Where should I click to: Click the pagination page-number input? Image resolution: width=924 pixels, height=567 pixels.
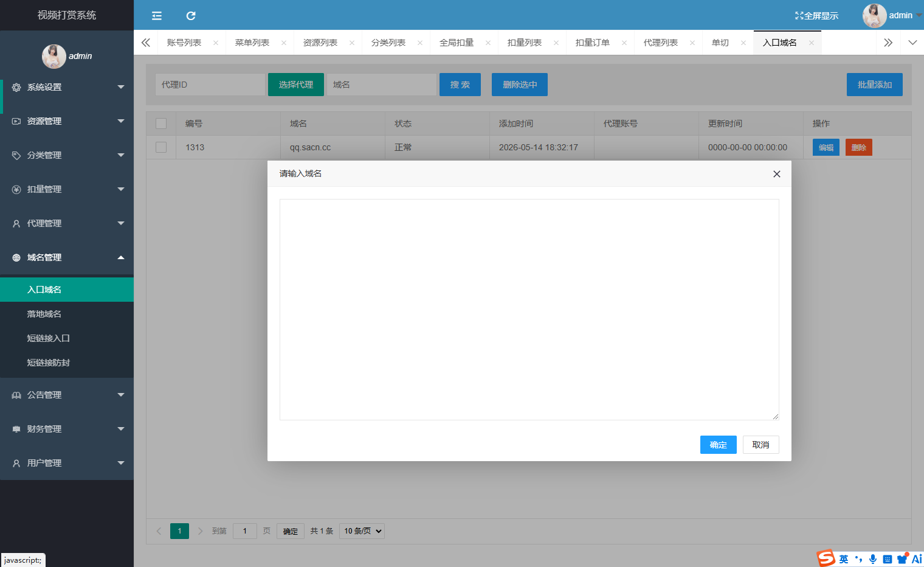coord(245,531)
